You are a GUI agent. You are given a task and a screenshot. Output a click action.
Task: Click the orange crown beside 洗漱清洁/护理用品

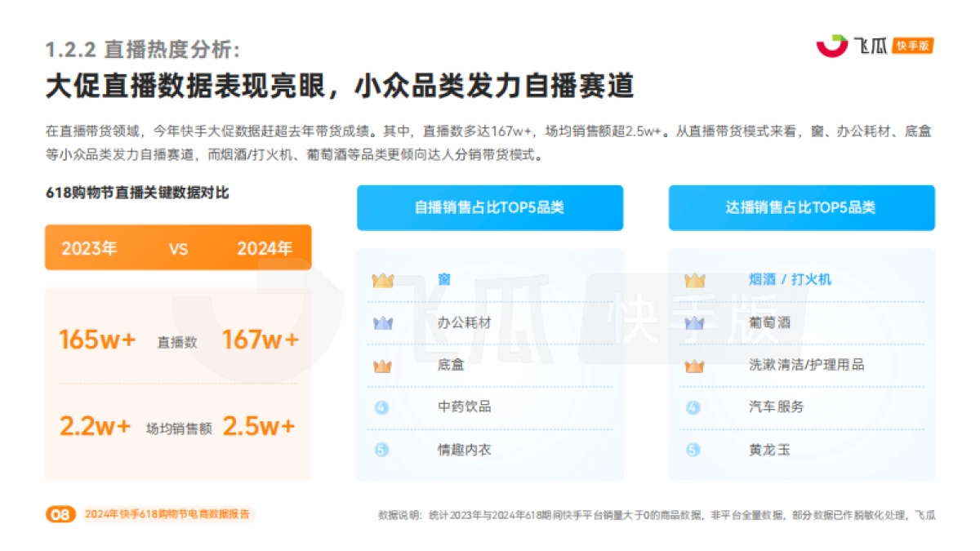[693, 365]
